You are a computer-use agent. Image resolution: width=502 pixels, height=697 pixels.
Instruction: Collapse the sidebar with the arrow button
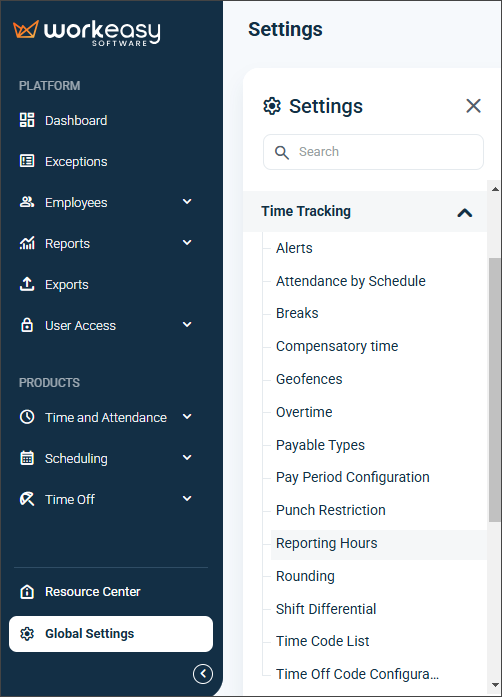pyautogui.click(x=203, y=673)
